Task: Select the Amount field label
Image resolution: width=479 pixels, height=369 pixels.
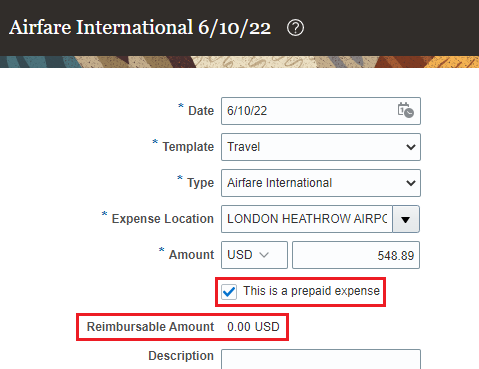Action: 191,255
